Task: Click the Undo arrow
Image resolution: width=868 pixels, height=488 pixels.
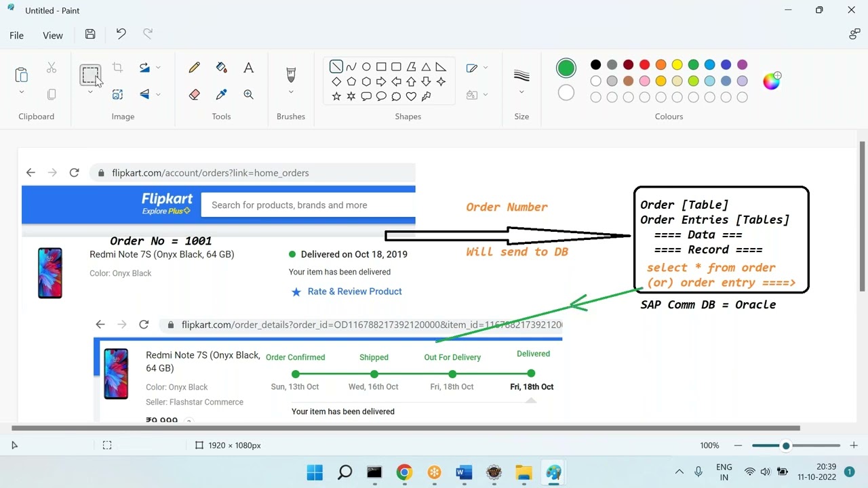Action: 121,34
